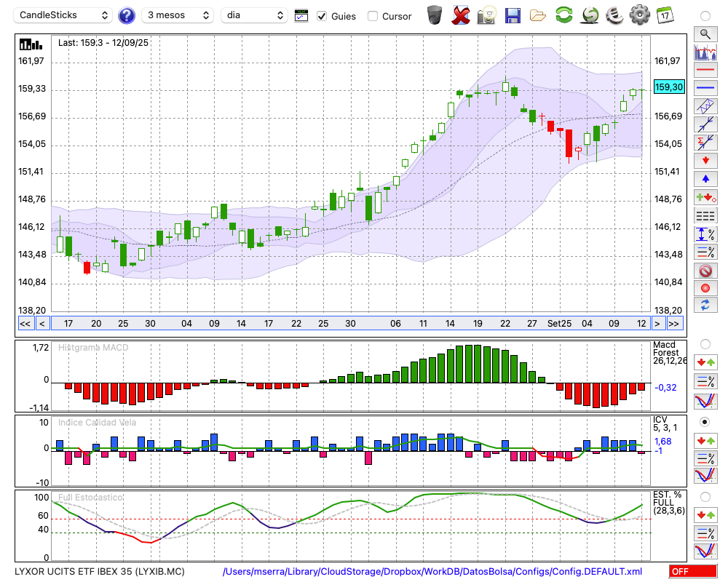Viewport: 728px width, 582px height.
Task: Click the Config.DEFAULT.xml file path link
Action: (x=432, y=571)
